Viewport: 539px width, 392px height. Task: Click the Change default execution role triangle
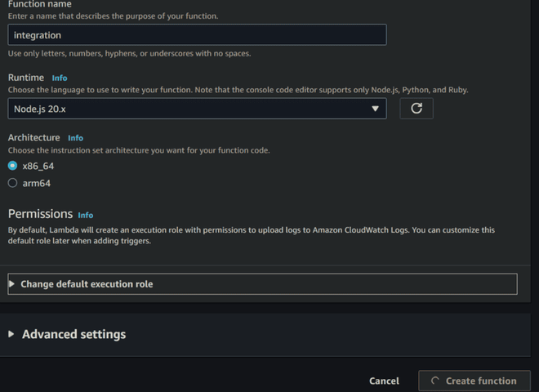(12, 284)
